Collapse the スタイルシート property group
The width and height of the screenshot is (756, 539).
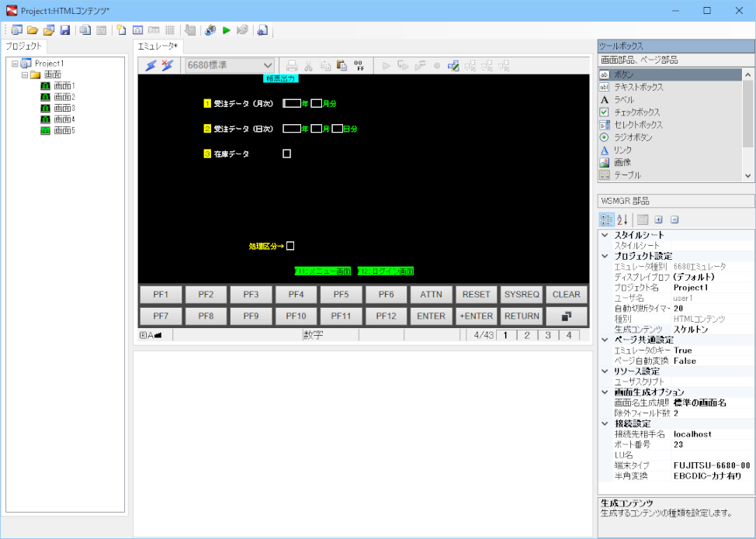pyautogui.click(x=605, y=235)
